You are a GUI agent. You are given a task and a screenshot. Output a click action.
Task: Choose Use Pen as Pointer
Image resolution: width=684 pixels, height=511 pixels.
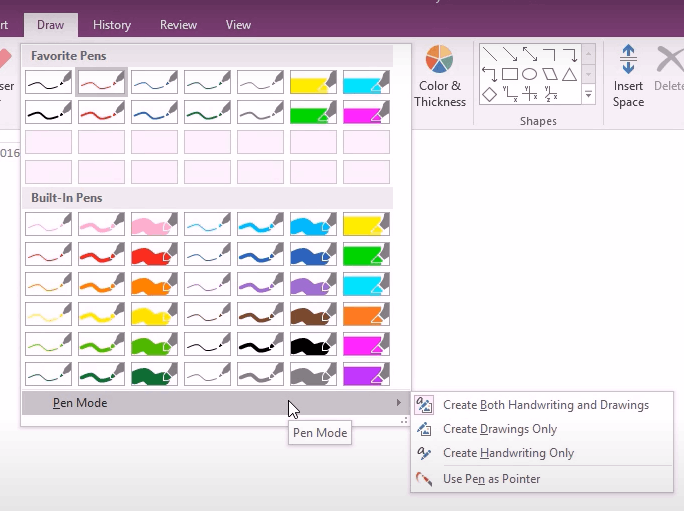point(542,479)
